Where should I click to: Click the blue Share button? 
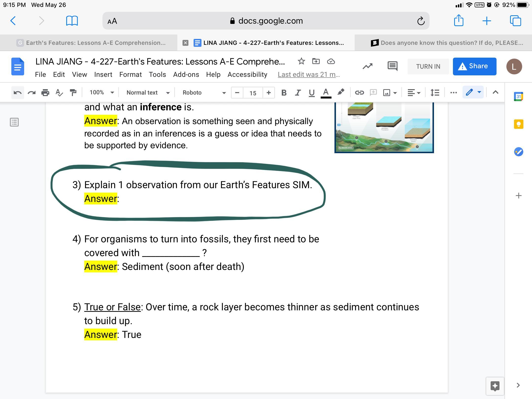[474, 66]
